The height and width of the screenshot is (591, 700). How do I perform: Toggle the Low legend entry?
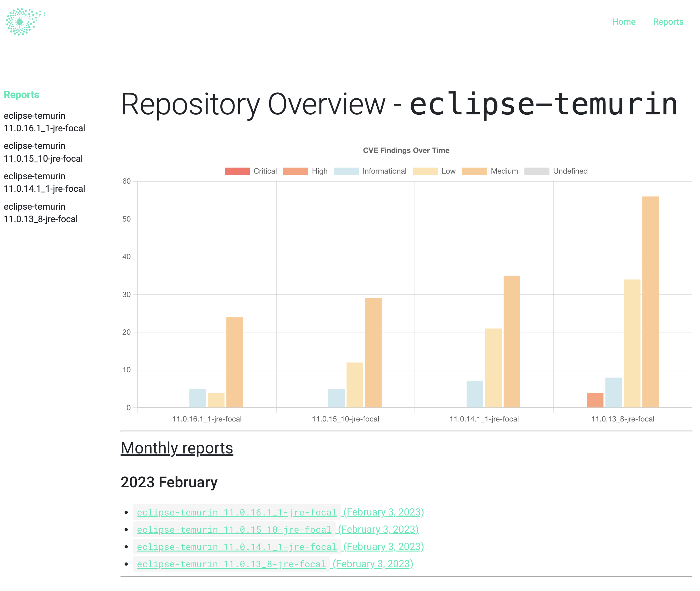[x=425, y=171]
